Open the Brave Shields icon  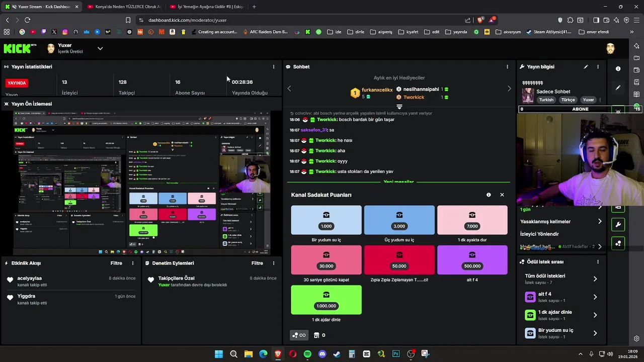coord(480,20)
